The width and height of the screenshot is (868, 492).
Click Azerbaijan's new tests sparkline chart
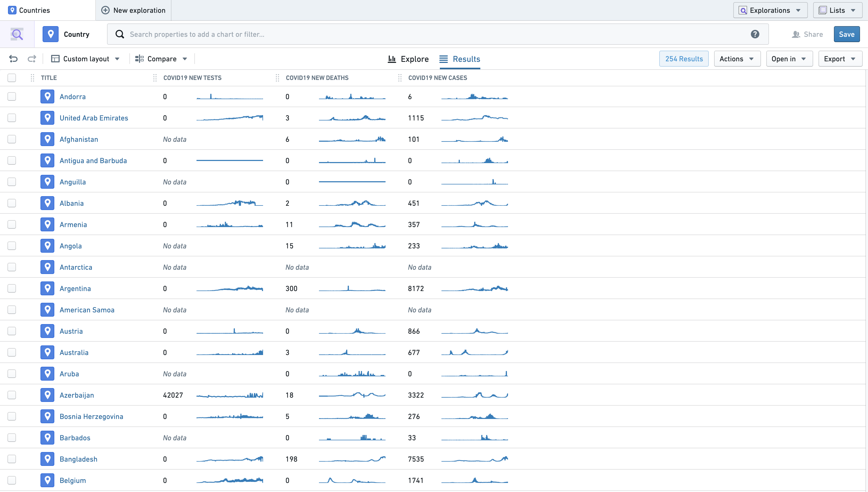pos(230,395)
